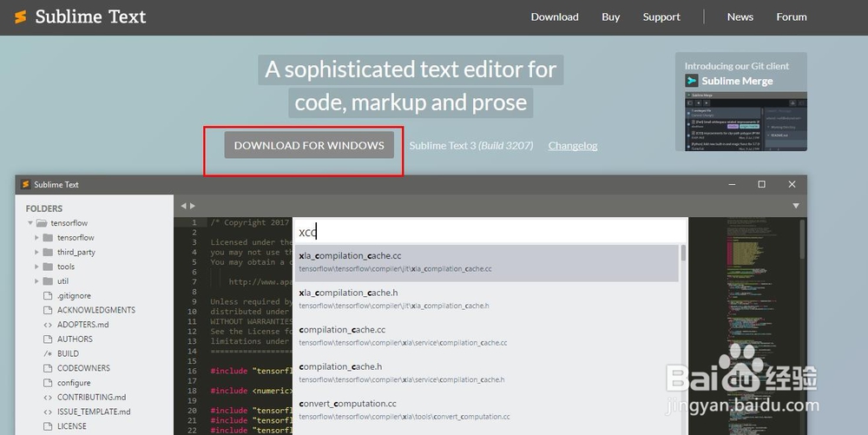This screenshot has width=868, height=435.
Task: Select the convert_computation.cc result
Action: (487, 410)
